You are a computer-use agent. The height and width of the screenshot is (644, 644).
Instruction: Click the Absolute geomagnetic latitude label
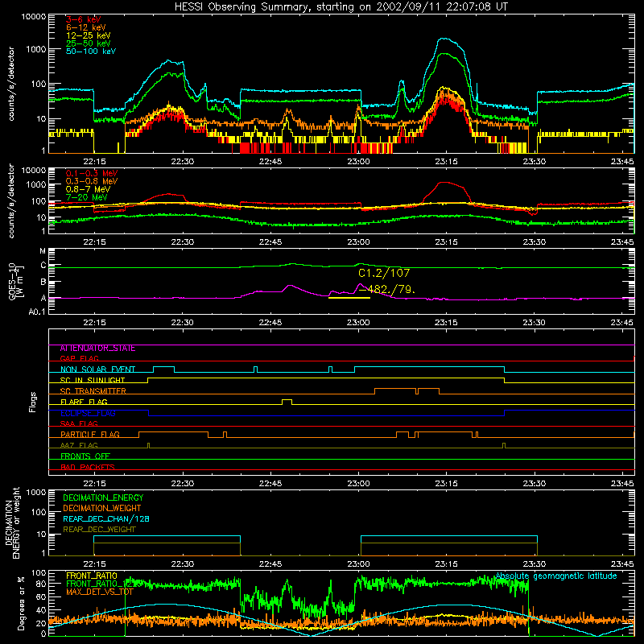point(556,576)
